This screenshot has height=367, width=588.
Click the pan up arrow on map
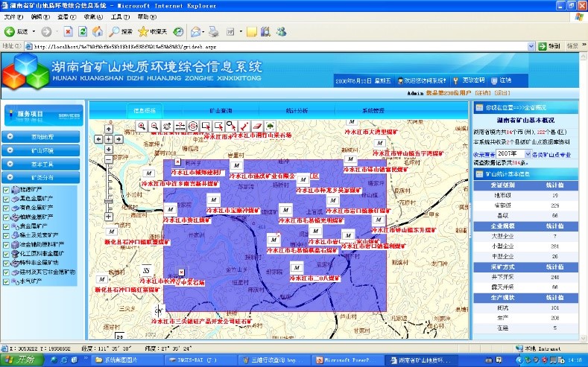(x=109, y=129)
